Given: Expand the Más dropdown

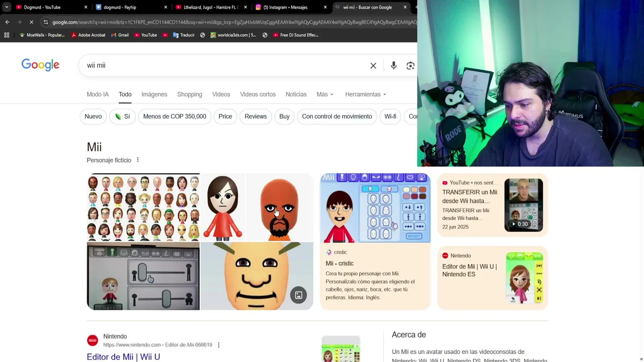Looking at the screenshot, I should tap(325, 95).
